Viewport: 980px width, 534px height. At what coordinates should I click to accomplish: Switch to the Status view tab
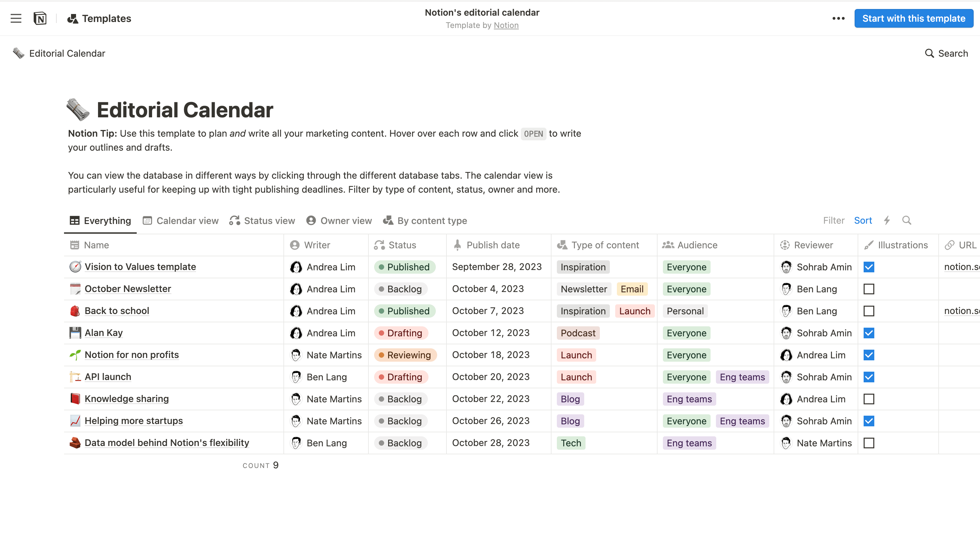coord(262,221)
